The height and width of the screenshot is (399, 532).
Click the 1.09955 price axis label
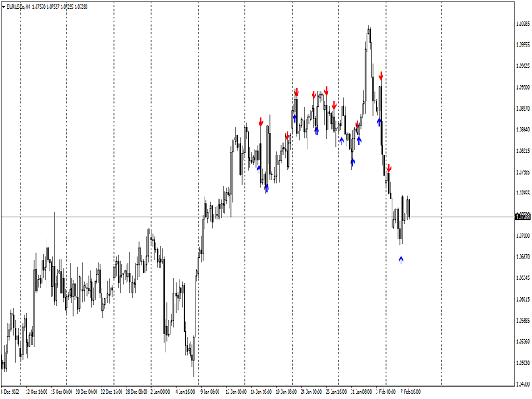tap(523, 45)
